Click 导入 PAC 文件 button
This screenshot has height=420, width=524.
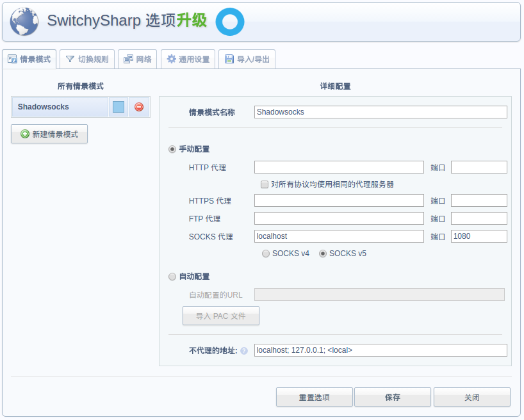tap(221, 316)
